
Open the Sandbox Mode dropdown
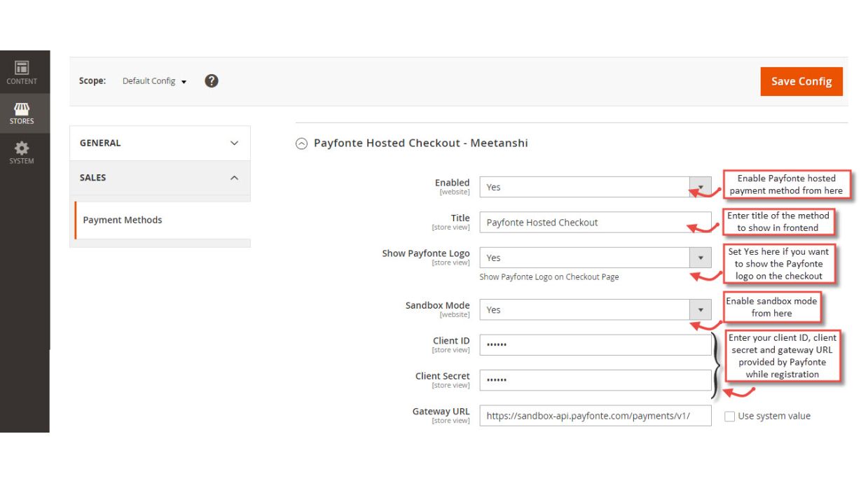tap(595, 309)
